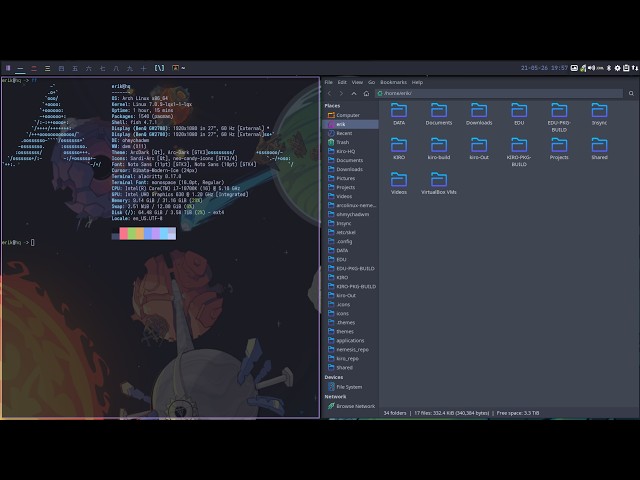This screenshot has height=480, width=640.
Task: Open the VirtualBox VMs folder
Action: click(439, 183)
